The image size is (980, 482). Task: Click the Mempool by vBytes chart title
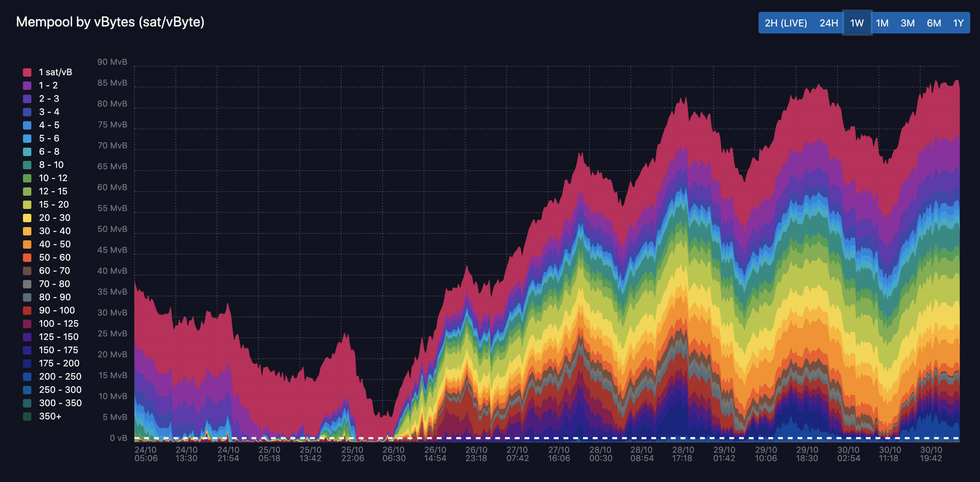(x=110, y=22)
